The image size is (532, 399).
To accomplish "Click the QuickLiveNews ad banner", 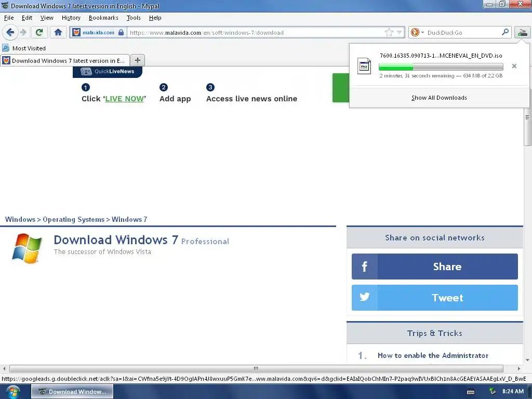I will coord(108,72).
